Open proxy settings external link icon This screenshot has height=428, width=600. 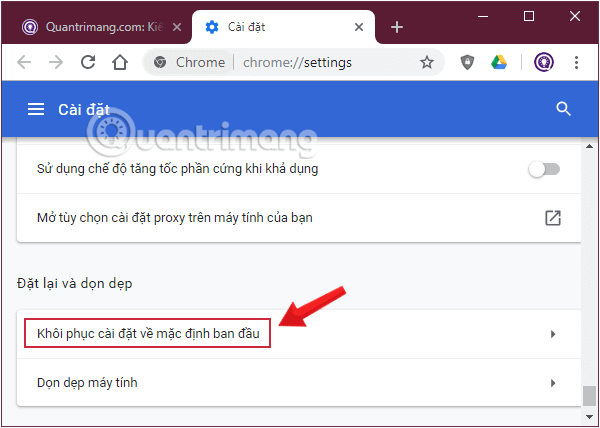553,218
